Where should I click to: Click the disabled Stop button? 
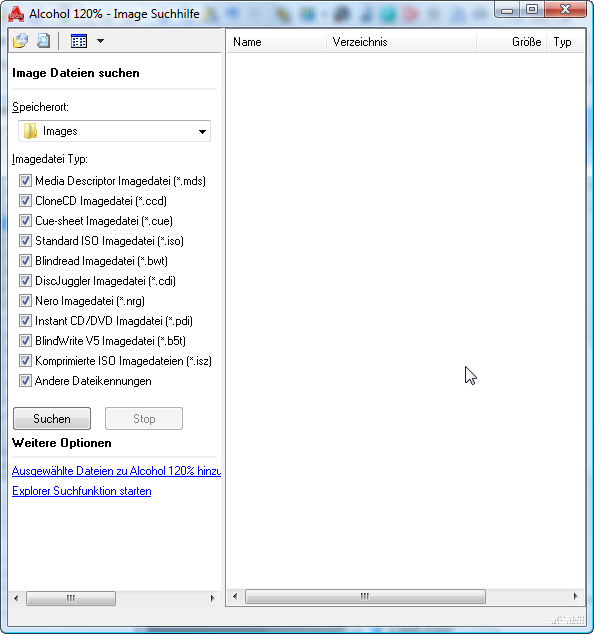click(144, 418)
